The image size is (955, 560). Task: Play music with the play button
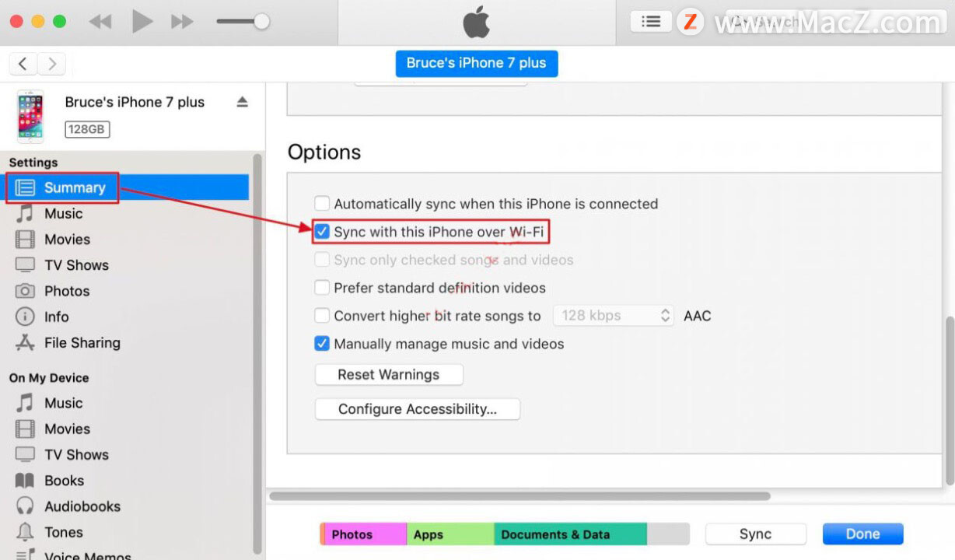click(142, 22)
